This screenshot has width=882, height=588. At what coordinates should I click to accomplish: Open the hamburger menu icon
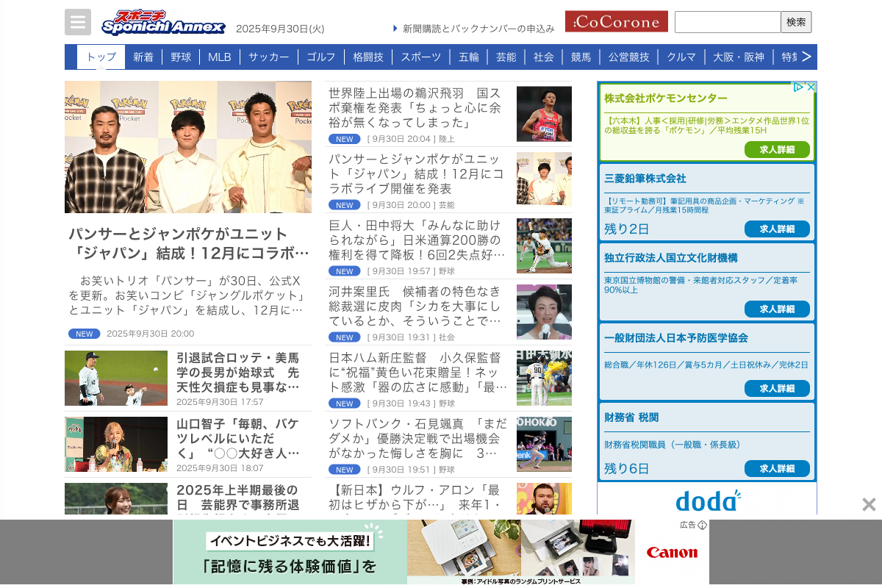(x=78, y=22)
